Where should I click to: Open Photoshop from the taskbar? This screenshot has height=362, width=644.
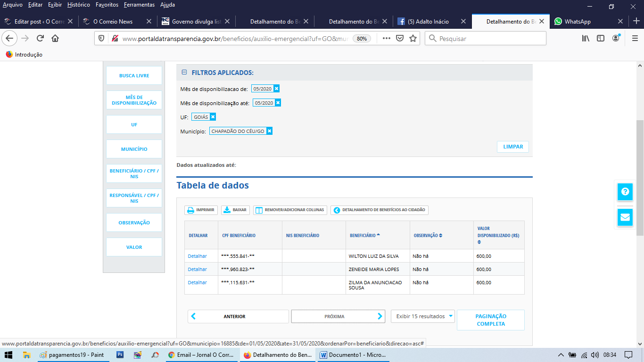coord(120,355)
